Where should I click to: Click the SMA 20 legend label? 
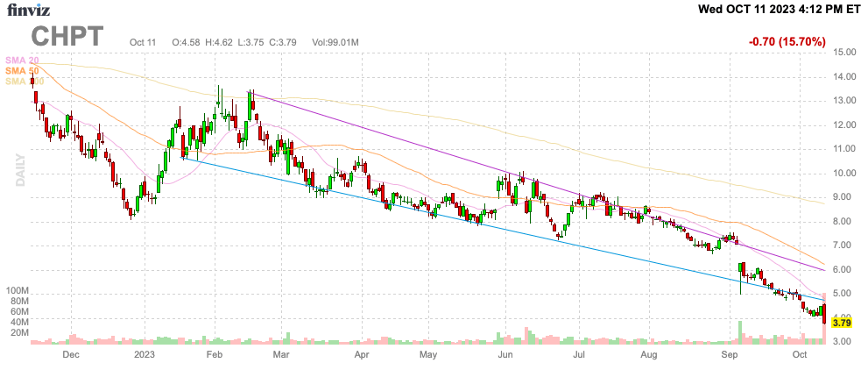tap(22, 60)
